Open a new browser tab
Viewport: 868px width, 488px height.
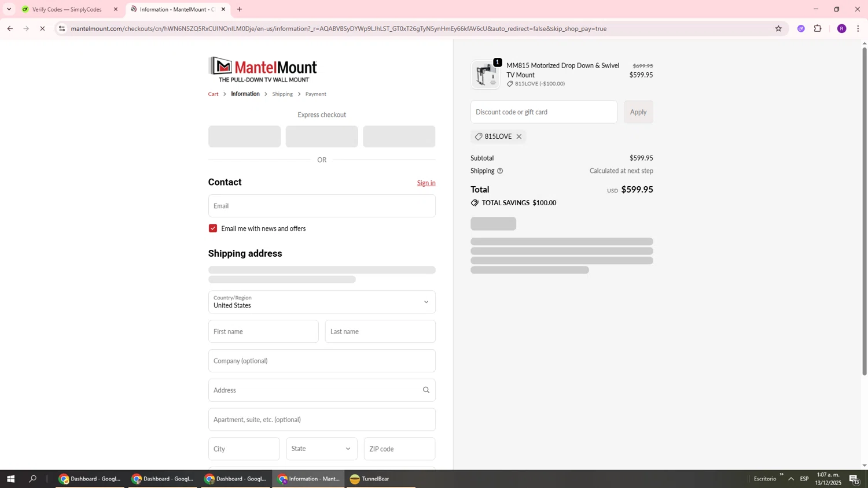coord(240,9)
